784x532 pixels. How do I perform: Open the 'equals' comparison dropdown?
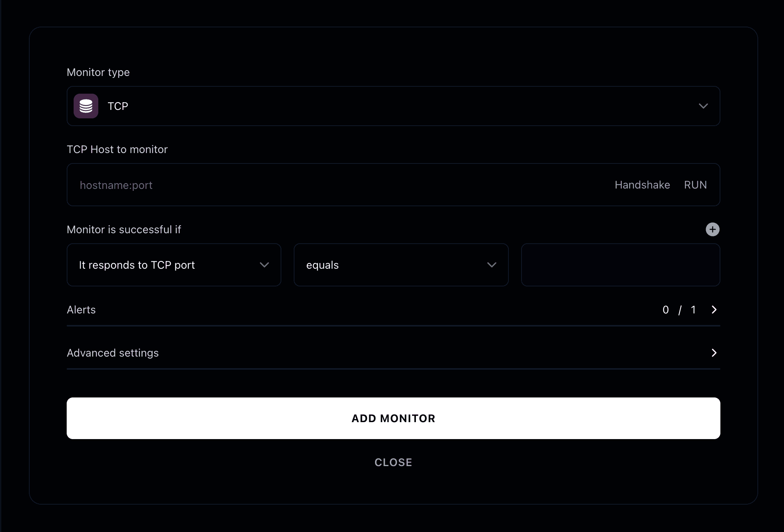tap(401, 265)
